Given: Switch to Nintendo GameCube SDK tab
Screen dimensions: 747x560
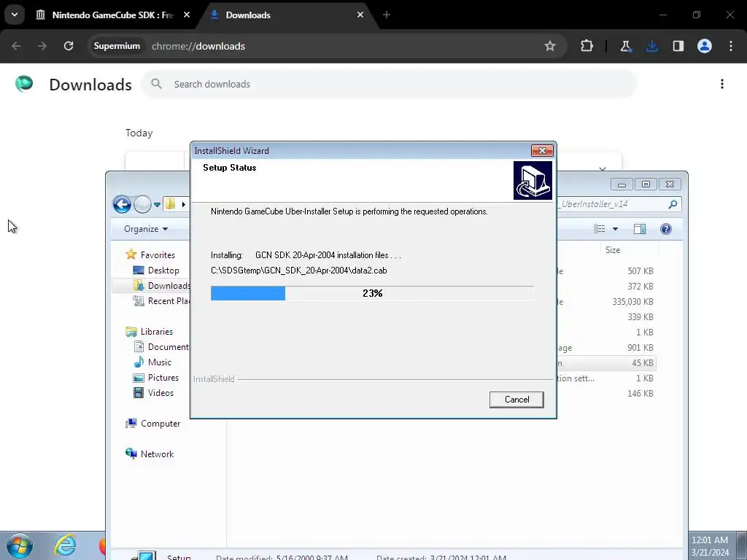Looking at the screenshot, I should 112,15.
